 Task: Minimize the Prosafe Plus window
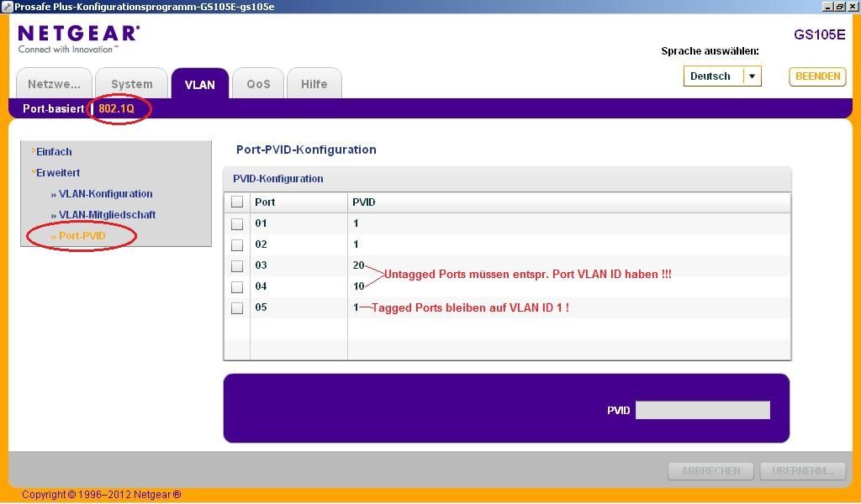pos(828,7)
